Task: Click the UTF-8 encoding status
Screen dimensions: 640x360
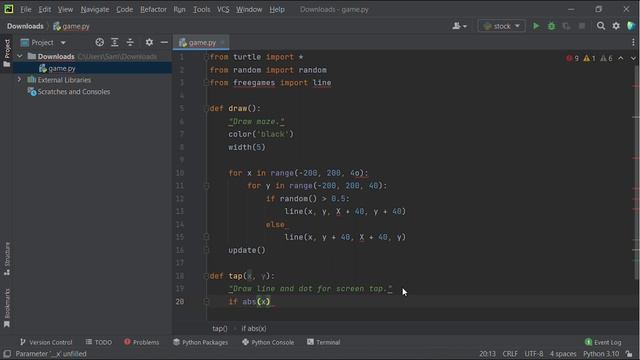Action: (x=533, y=354)
